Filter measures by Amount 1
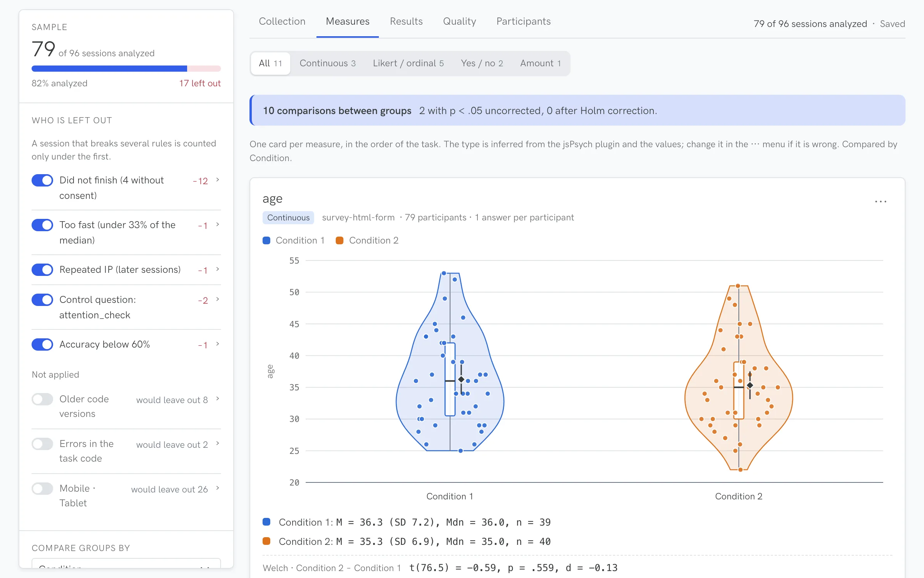 click(541, 64)
